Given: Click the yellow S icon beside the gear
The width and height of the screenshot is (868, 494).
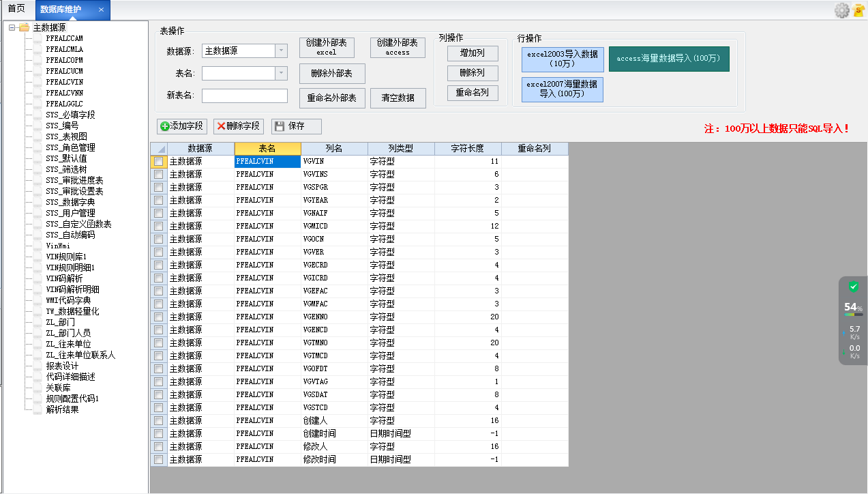Looking at the screenshot, I should point(859,10).
